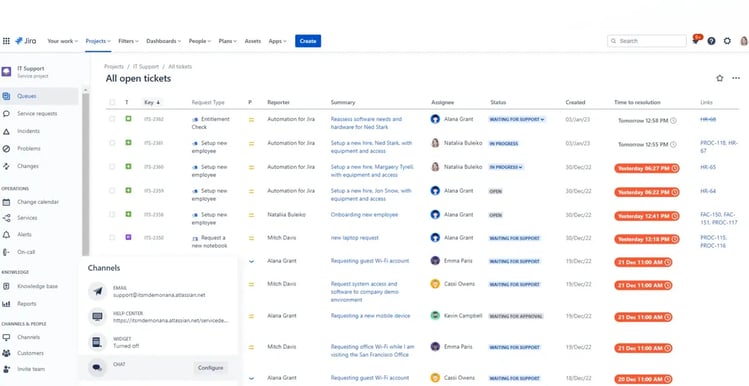Select the checkbox for ticket ITS-2358
The image size is (749, 386).
pyautogui.click(x=112, y=214)
